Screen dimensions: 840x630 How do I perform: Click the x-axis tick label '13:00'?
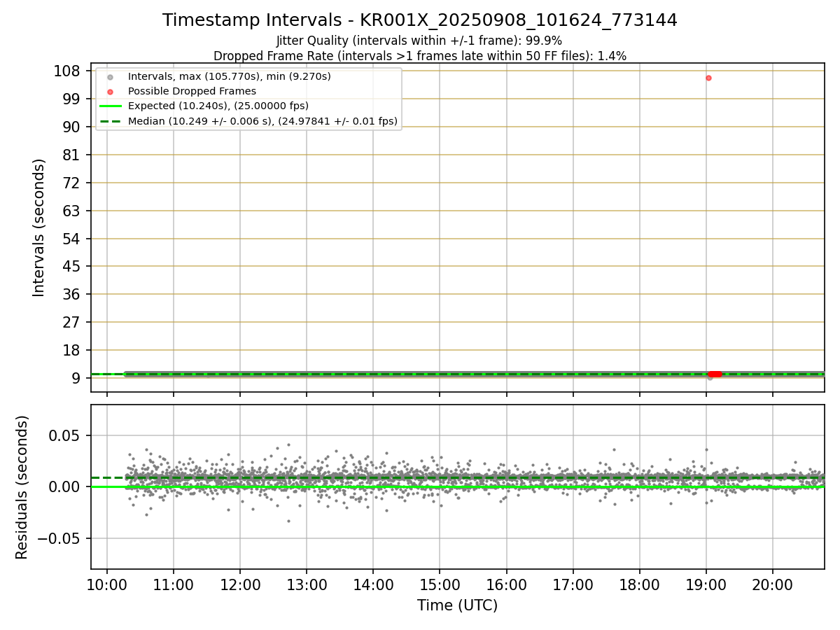(307, 585)
